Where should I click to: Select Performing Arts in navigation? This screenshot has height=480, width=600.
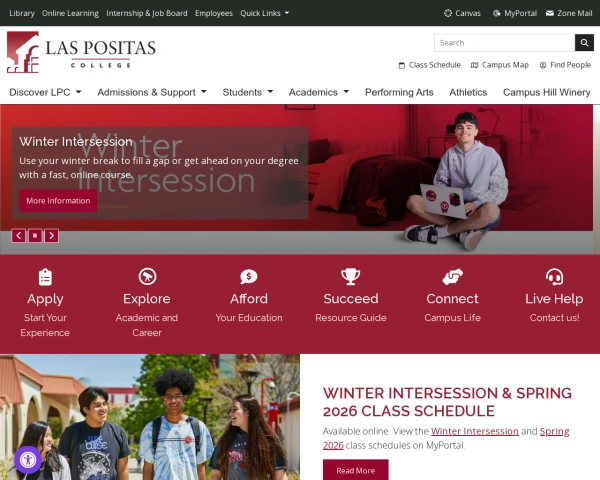(x=399, y=92)
